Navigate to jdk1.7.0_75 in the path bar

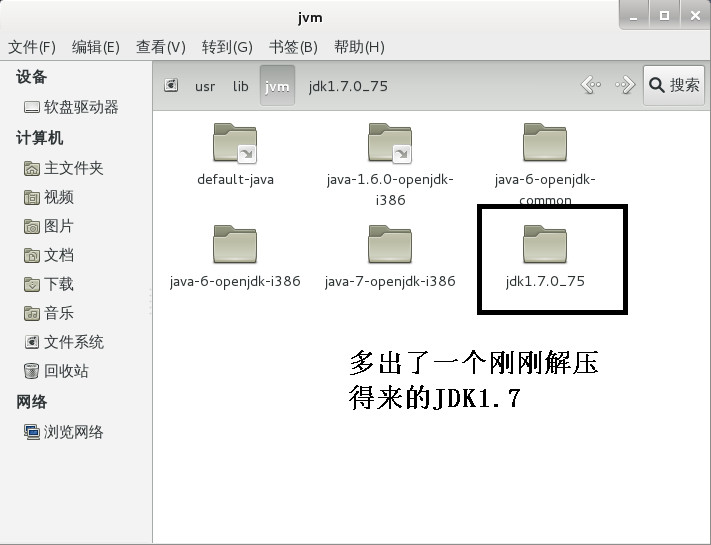click(x=348, y=86)
